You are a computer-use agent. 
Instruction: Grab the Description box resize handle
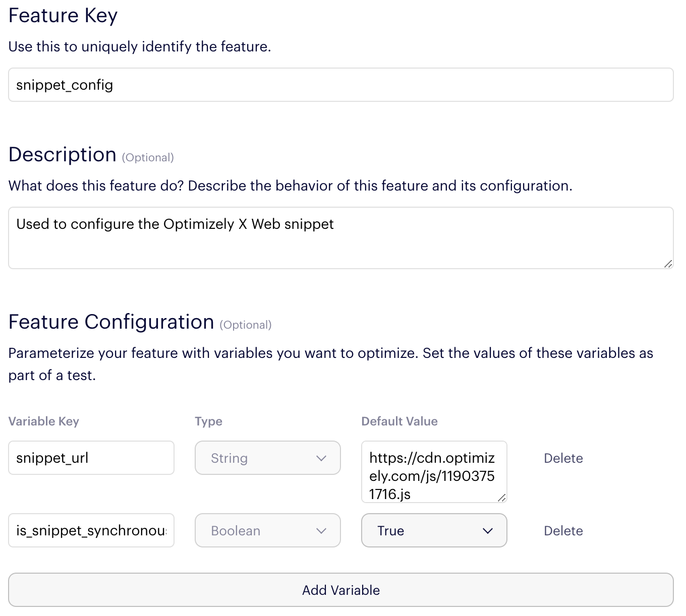coord(668,264)
